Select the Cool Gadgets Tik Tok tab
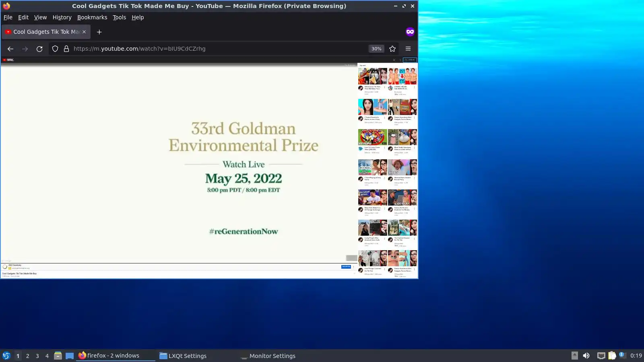This screenshot has height=362, width=644. (46, 32)
